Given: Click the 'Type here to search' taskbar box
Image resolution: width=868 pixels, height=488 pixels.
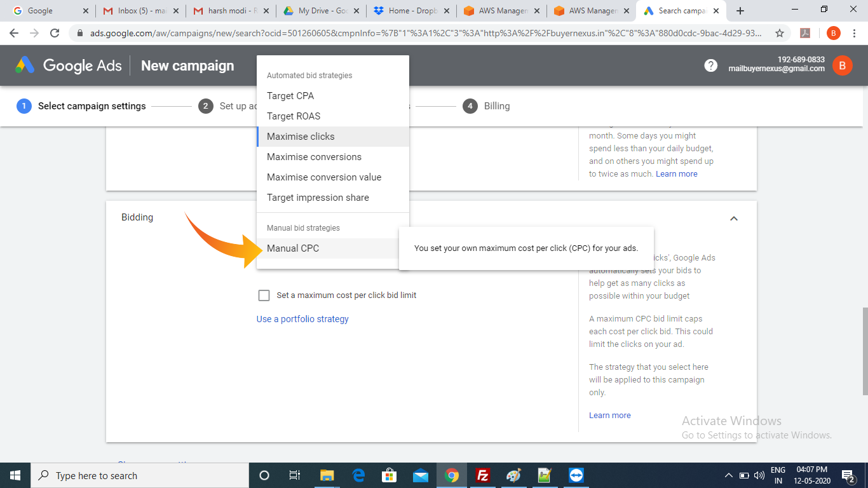Looking at the screenshot, I should [139, 475].
